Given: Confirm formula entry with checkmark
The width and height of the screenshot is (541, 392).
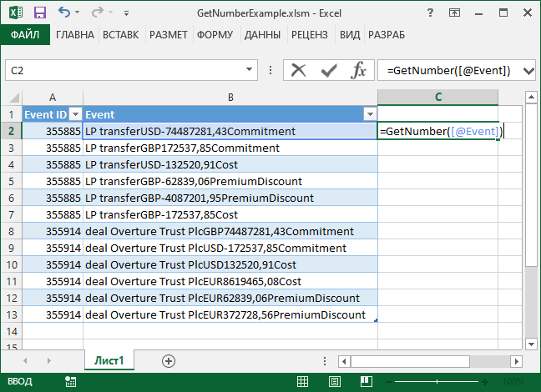Looking at the screenshot, I should click(328, 71).
